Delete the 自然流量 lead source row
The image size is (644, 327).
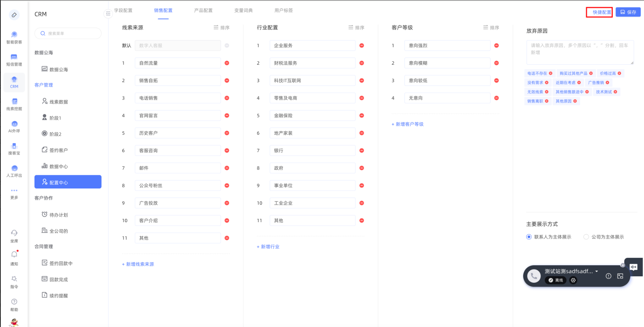(227, 63)
